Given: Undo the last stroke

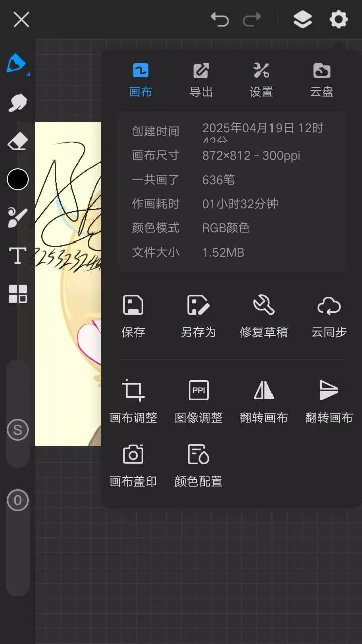Looking at the screenshot, I should click(220, 20).
